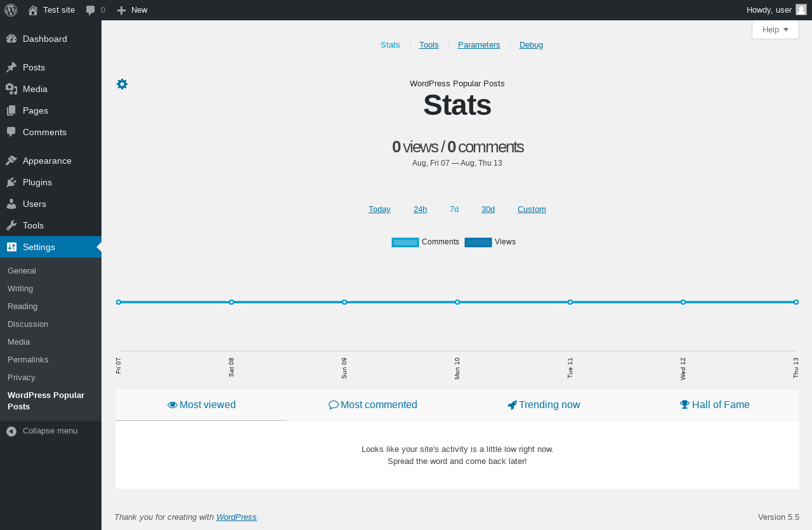This screenshot has height=530, width=812.
Task: Open Media settings submenu item
Action: pyautogui.click(x=51, y=342)
